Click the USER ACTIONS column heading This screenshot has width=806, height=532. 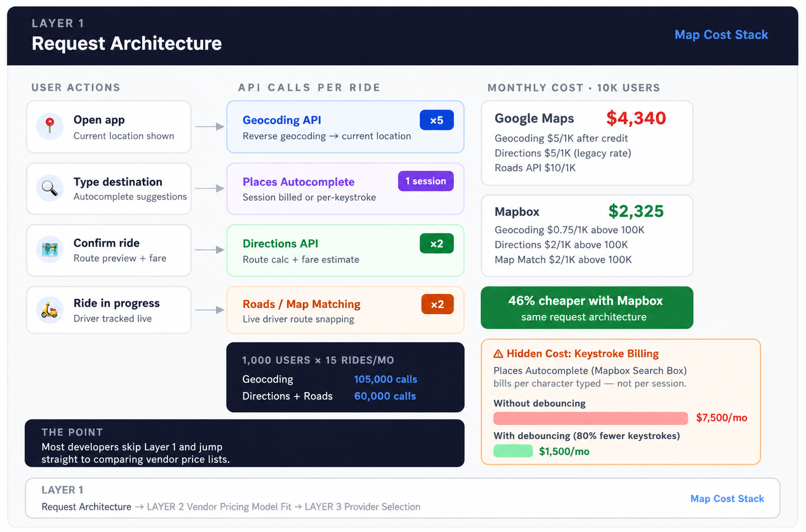click(x=76, y=88)
